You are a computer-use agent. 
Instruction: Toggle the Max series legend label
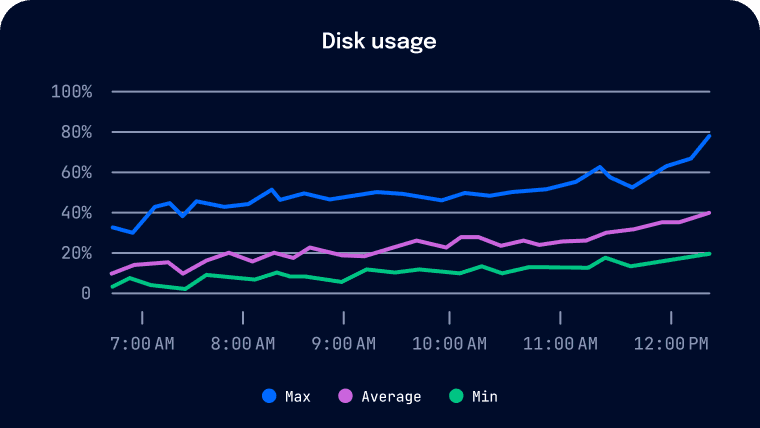click(x=297, y=397)
